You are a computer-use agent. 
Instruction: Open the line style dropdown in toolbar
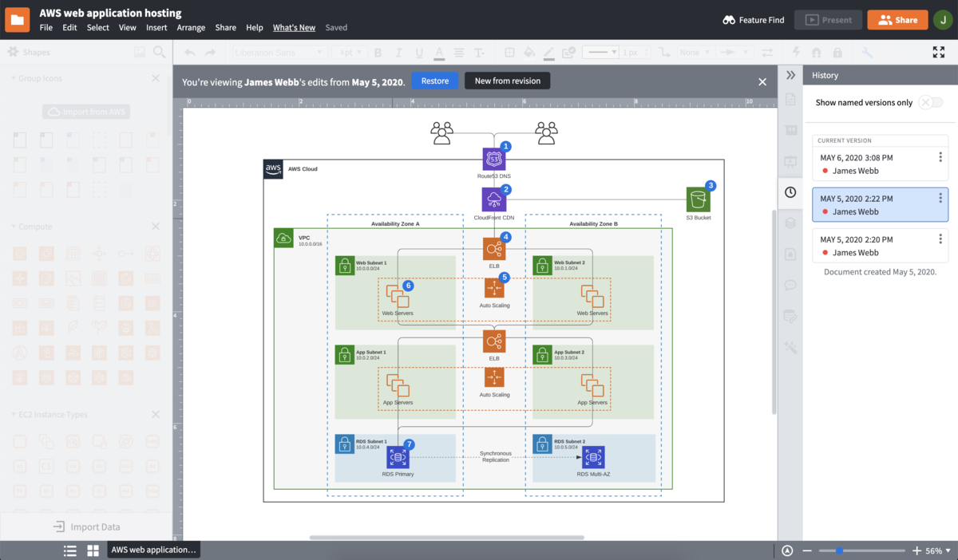point(600,52)
